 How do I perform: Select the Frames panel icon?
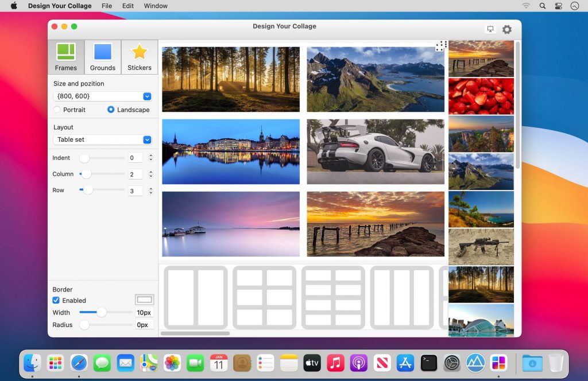click(65, 52)
